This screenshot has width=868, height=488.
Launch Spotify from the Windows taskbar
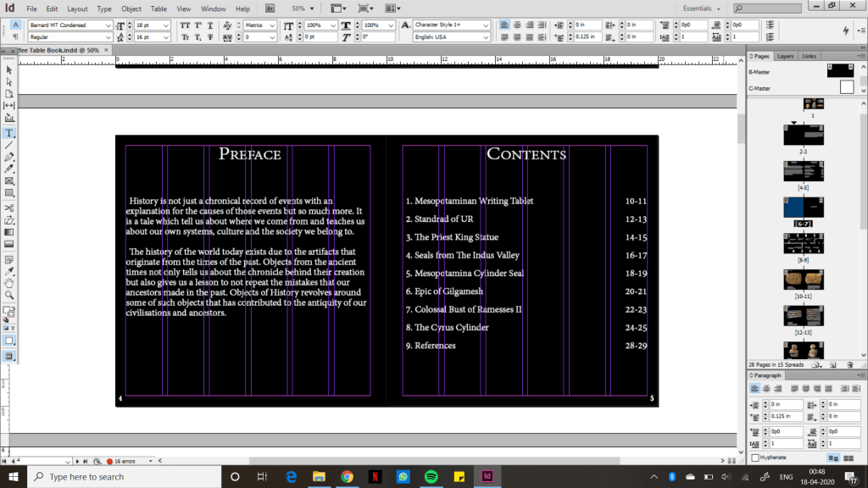[430, 476]
